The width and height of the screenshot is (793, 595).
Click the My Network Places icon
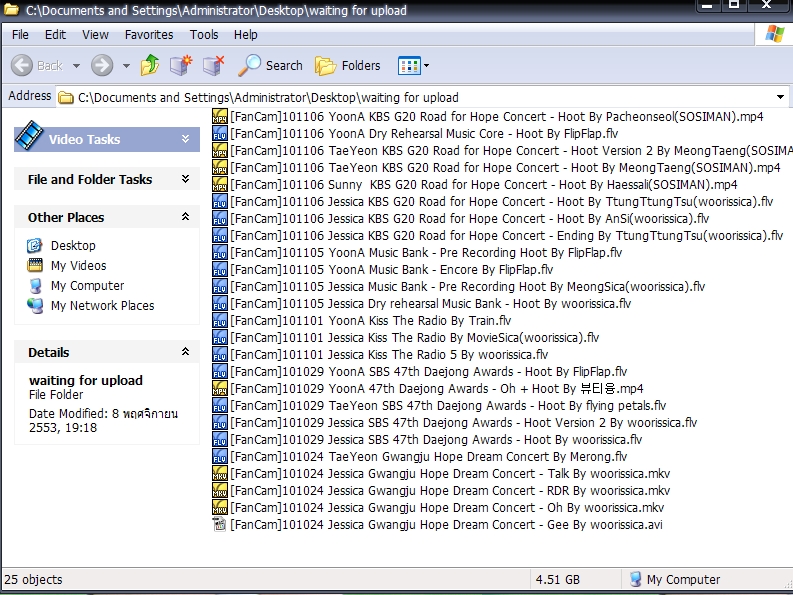click(35, 306)
